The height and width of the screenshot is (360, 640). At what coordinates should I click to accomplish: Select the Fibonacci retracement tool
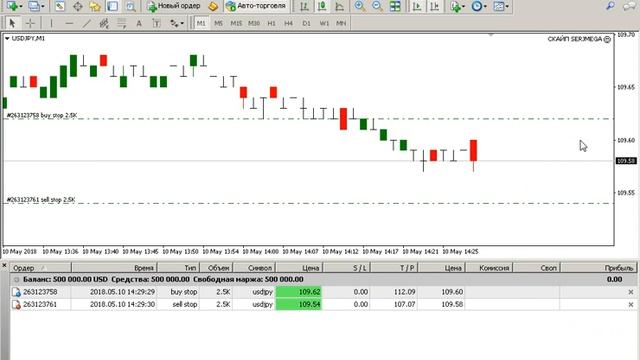[122, 23]
